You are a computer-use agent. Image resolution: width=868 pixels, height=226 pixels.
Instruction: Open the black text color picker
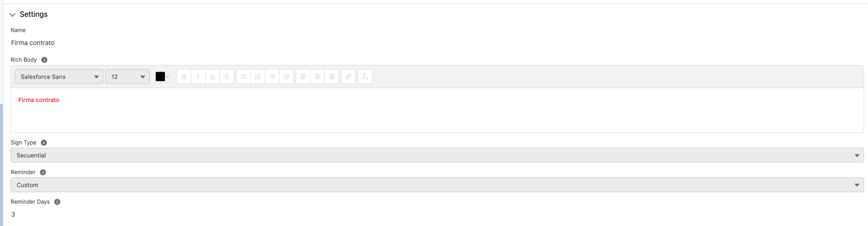tap(162, 77)
